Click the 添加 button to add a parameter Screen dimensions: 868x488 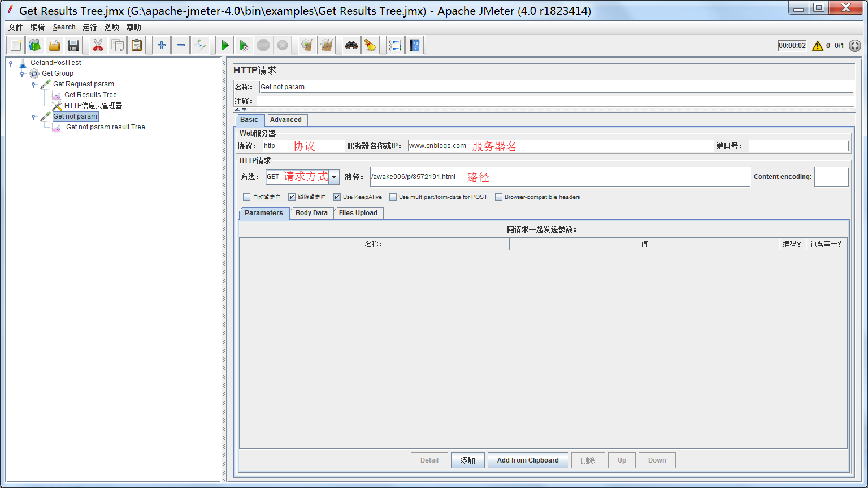click(x=467, y=460)
